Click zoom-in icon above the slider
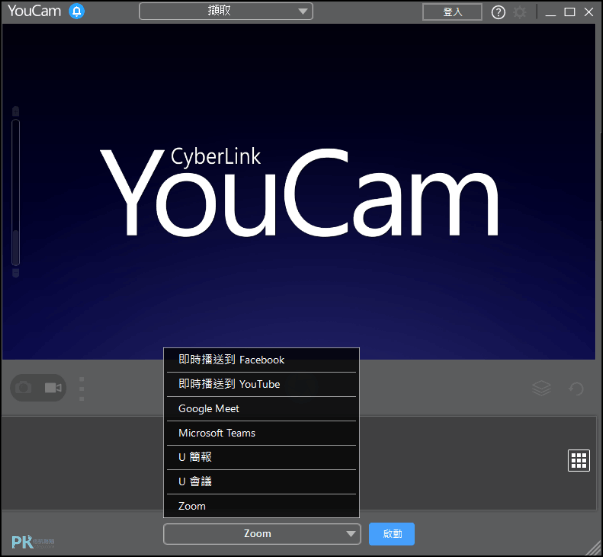 point(15,112)
